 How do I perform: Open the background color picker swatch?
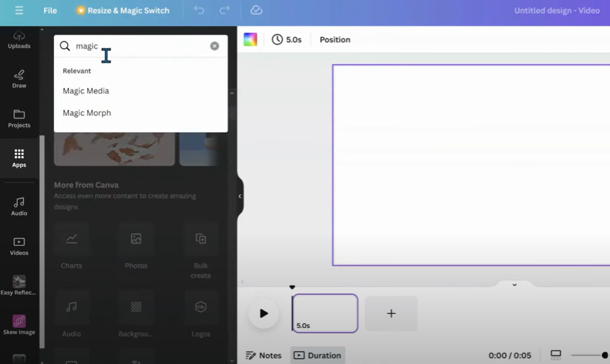coord(251,40)
